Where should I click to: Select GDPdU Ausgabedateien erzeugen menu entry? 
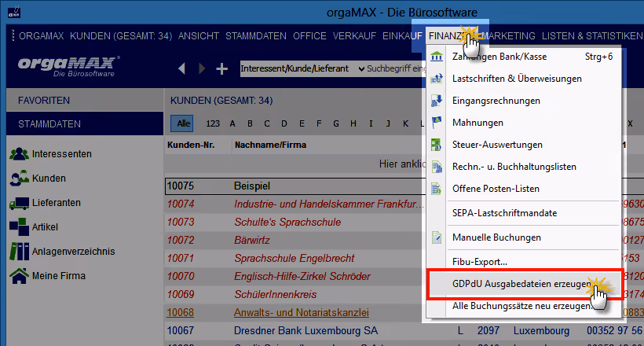(x=525, y=284)
